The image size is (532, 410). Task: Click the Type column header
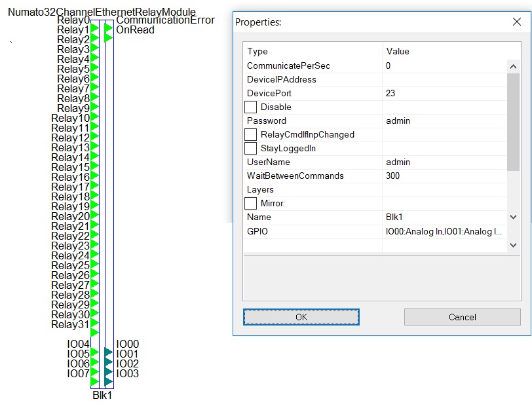click(x=257, y=51)
